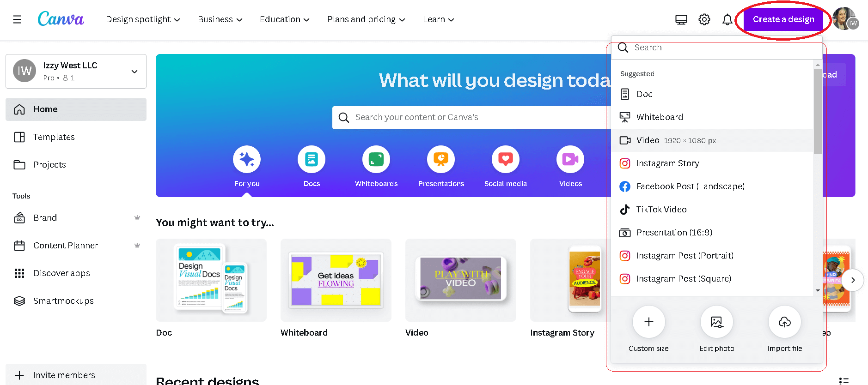Click Import file upload icon
This screenshot has width=868, height=385.
coord(784,322)
